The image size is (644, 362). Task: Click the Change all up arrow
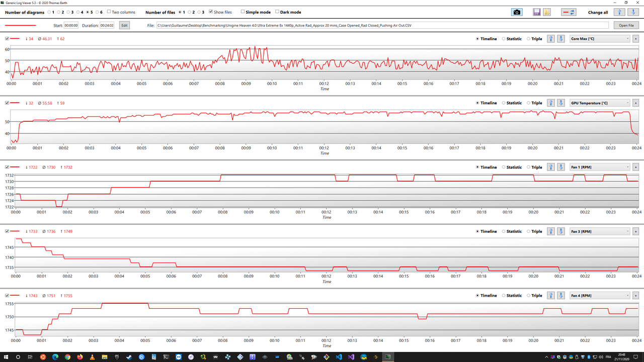pyautogui.click(x=620, y=12)
